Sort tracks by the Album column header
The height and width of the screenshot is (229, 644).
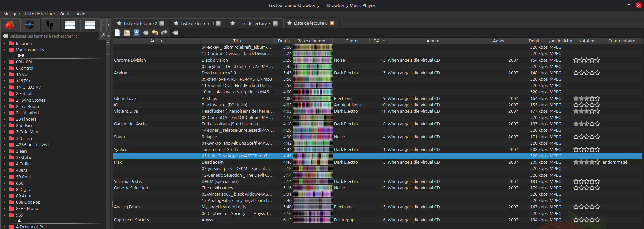(433, 41)
